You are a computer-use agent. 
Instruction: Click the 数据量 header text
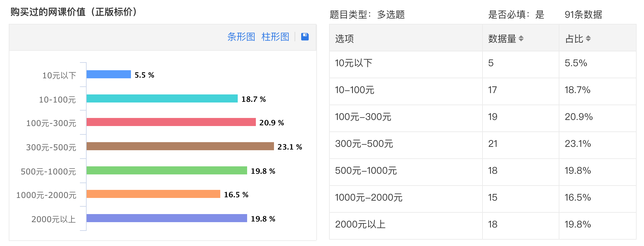[x=502, y=39]
